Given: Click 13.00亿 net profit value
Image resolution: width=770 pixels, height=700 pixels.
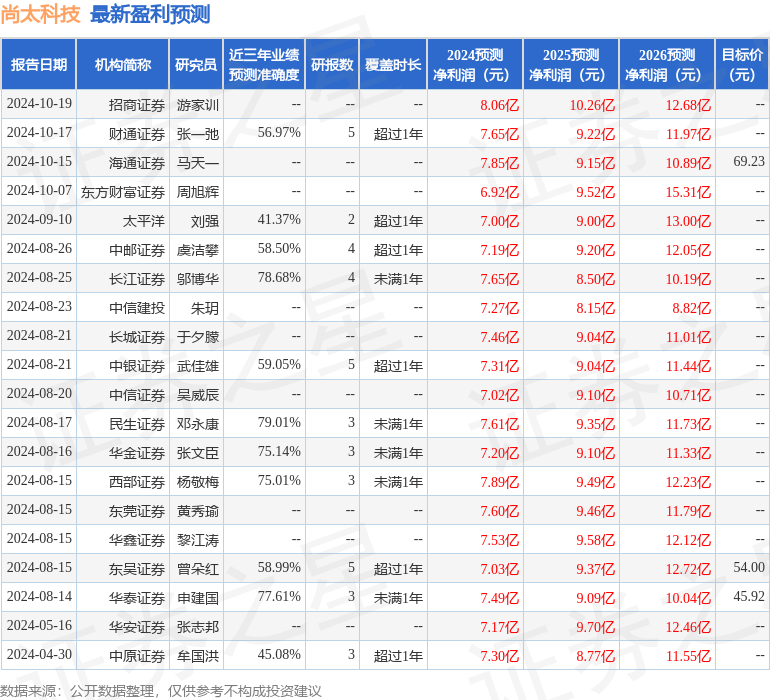Looking at the screenshot, I should pyautogui.click(x=688, y=221).
